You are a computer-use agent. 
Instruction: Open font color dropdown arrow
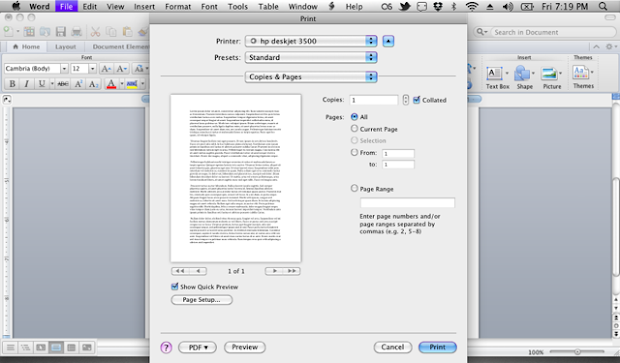click(121, 83)
